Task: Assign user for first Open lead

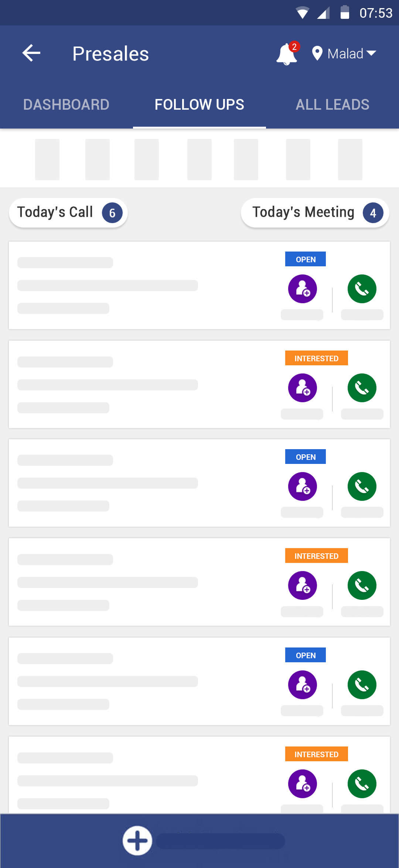Action: (302, 289)
